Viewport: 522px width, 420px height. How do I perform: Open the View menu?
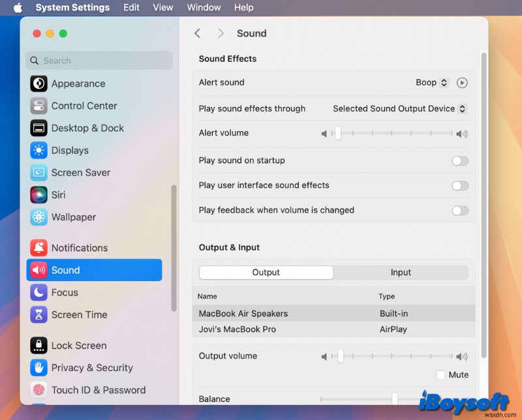pyautogui.click(x=162, y=7)
